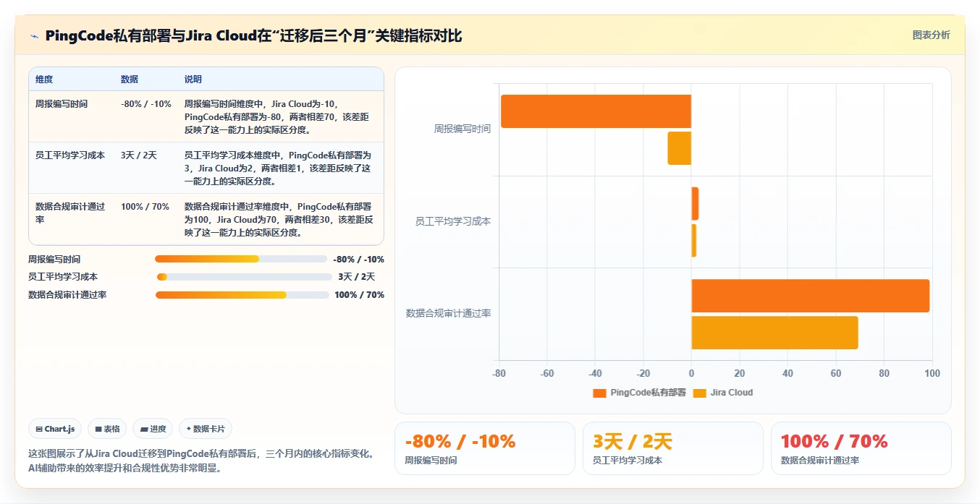Toggle the Jira Cloud legend entry
This screenshot has width=980, height=504.
point(722,393)
